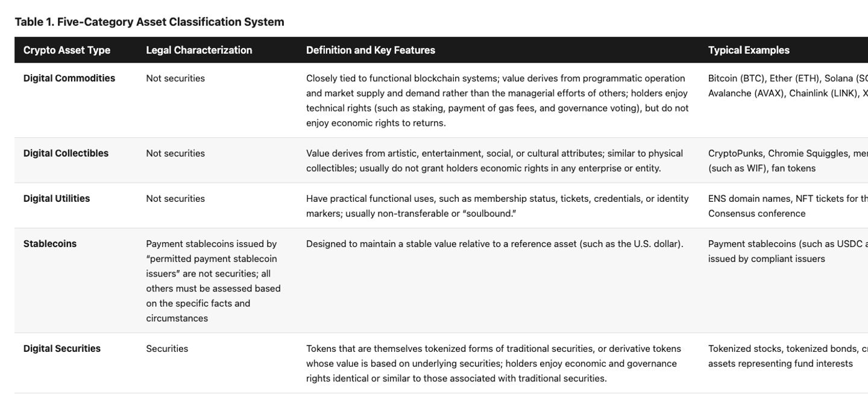This screenshot has width=868, height=403.
Task: Select the Crypto Asset Type column header
Action: [67, 50]
